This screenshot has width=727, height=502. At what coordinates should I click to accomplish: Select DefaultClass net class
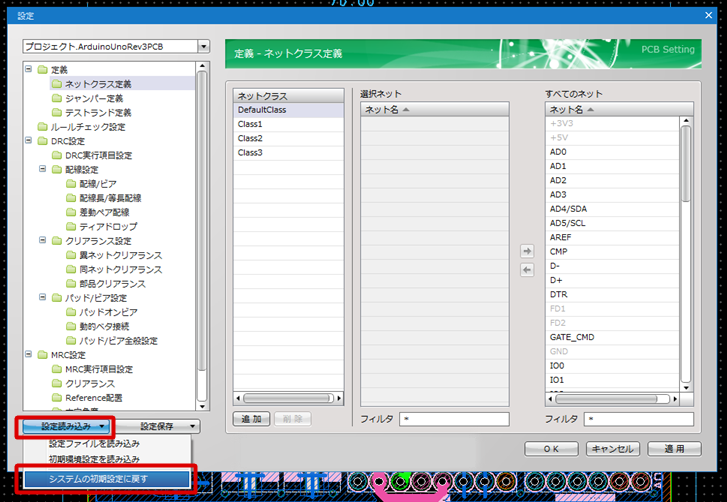pos(288,110)
